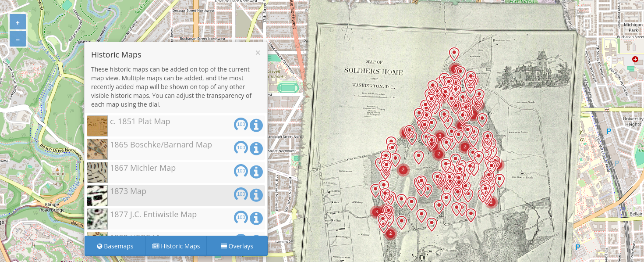Image resolution: width=644 pixels, height=262 pixels.
Task: Open the Overlays menu
Action: (x=237, y=246)
